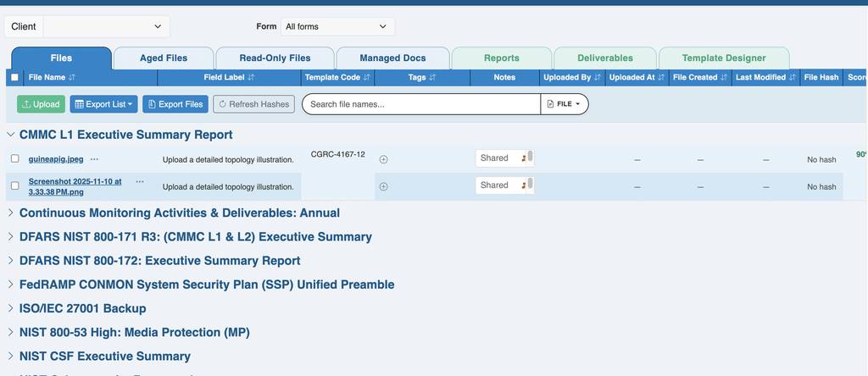The width and height of the screenshot is (868, 376).
Task: Open the Export List dropdown button
Action: click(x=103, y=104)
